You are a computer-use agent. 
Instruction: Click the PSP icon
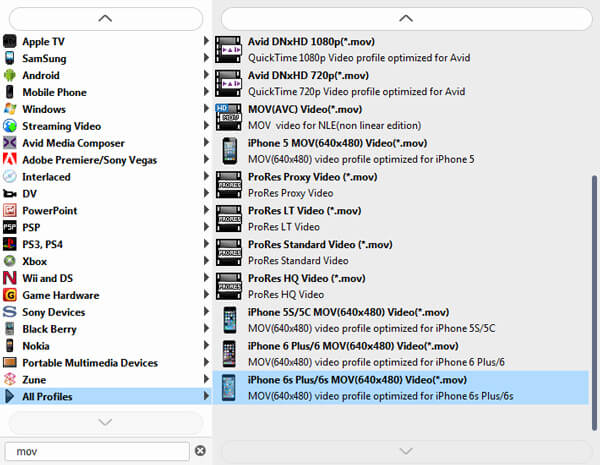click(10, 227)
